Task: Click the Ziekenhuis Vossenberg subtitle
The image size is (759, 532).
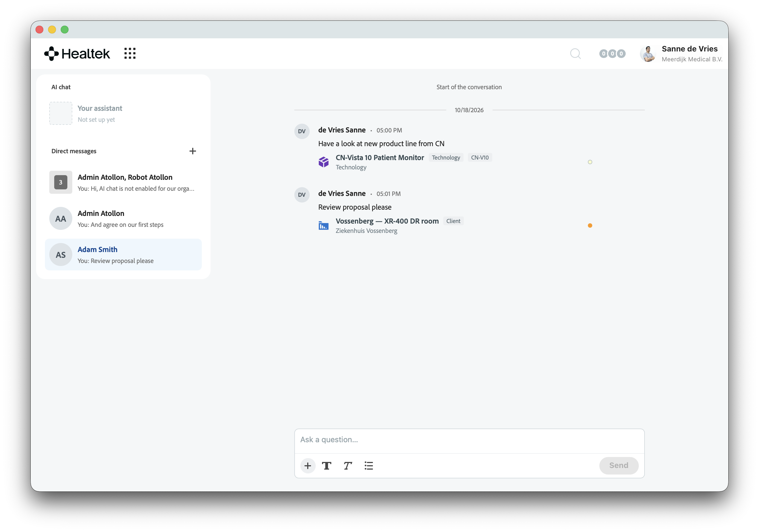Action: pyautogui.click(x=366, y=231)
